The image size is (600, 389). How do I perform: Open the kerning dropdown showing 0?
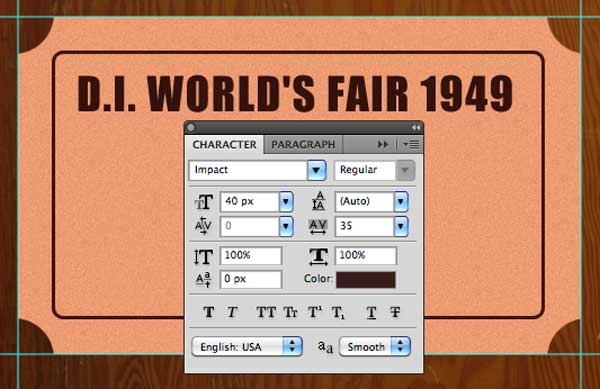(286, 226)
